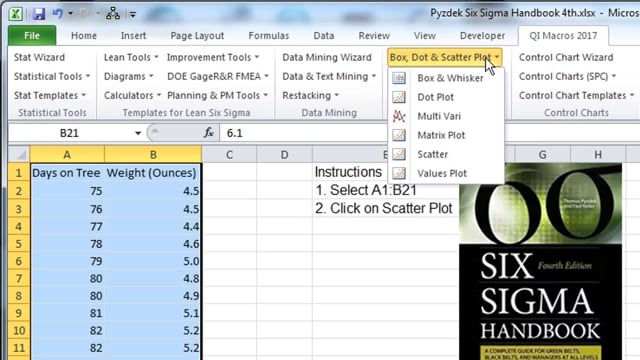
Task: Select column D header
Action: [x=284, y=155]
